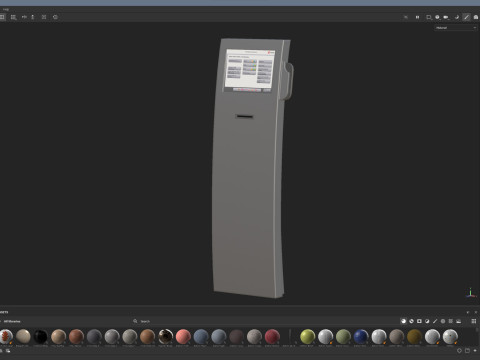Click the XYZ axis gizmo in viewport
Screen dimensions: 480x360
pos(470,293)
